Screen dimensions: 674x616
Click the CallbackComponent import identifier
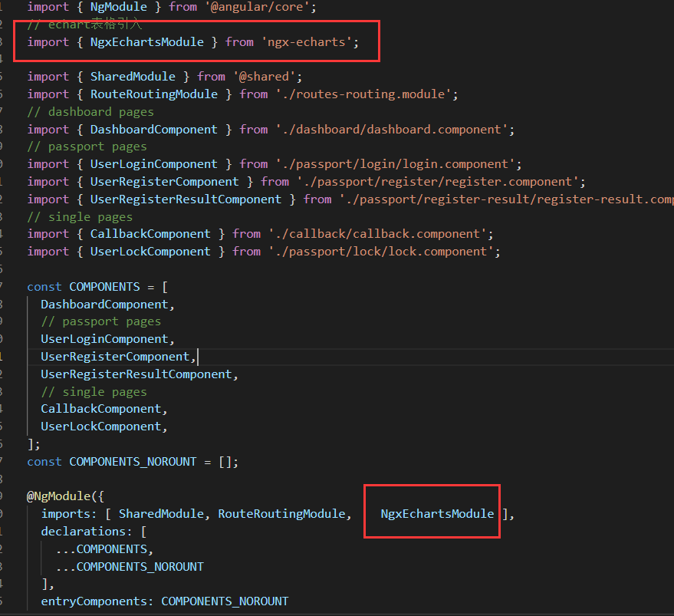[146, 233]
